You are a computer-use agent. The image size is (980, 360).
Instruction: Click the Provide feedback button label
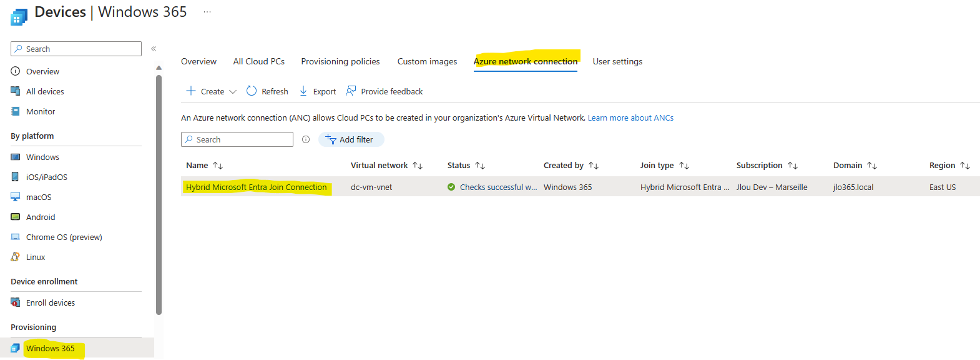[392, 91]
